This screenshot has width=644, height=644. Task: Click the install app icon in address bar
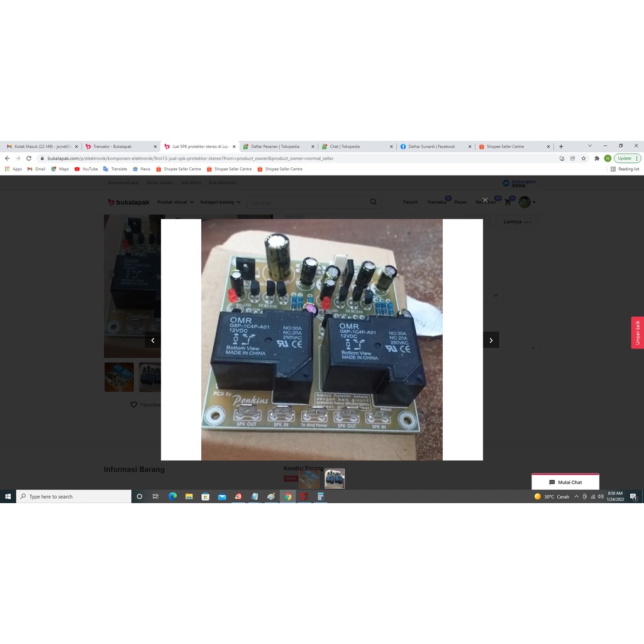coord(562,158)
